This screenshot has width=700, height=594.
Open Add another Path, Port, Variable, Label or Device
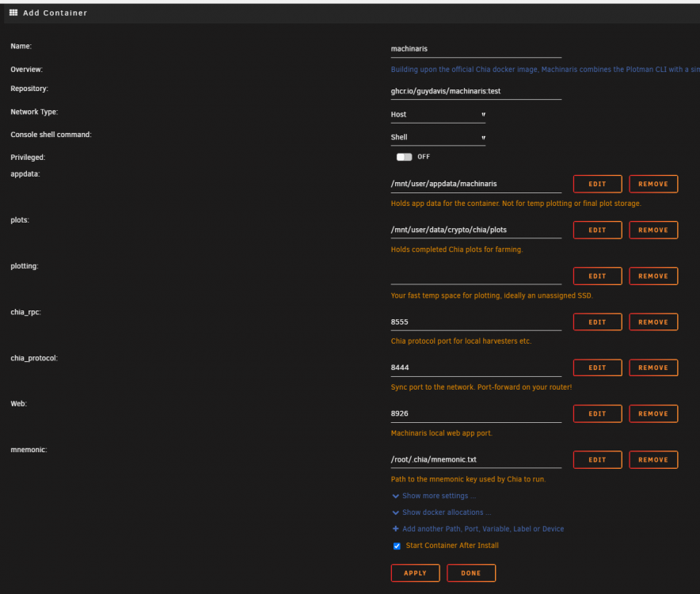(x=483, y=529)
